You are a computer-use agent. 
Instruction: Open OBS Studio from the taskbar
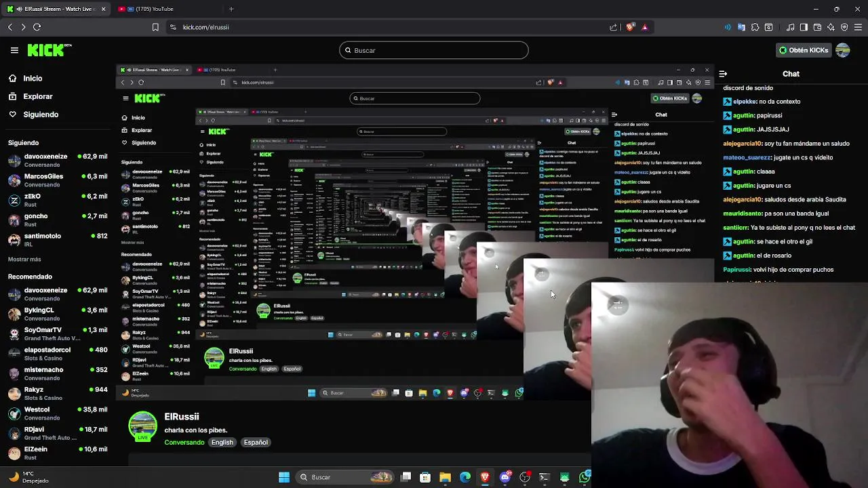pyautogui.click(x=524, y=477)
